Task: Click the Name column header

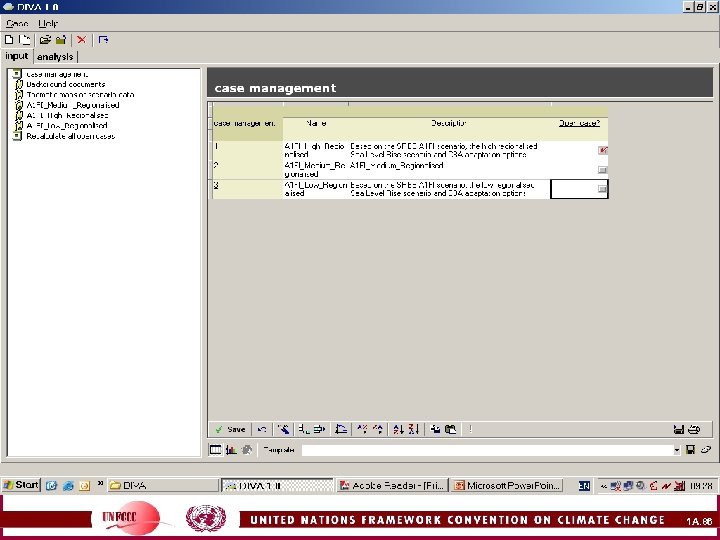Action: click(x=316, y=123)
